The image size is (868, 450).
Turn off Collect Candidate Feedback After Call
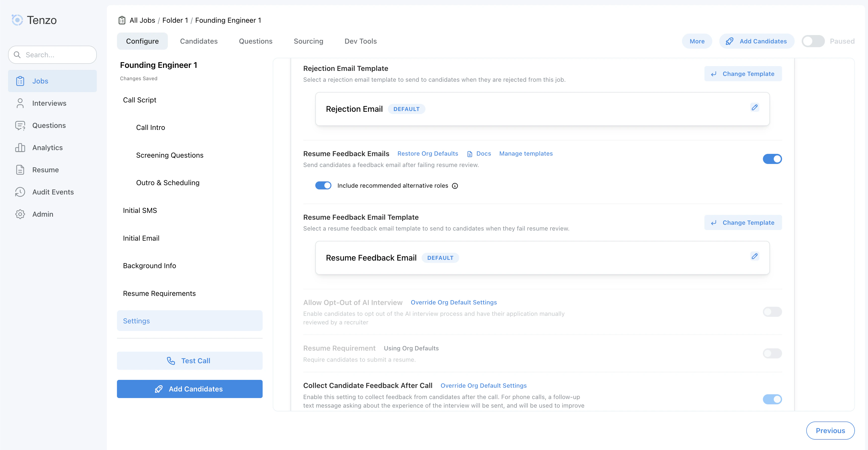[x=772, y=399]
